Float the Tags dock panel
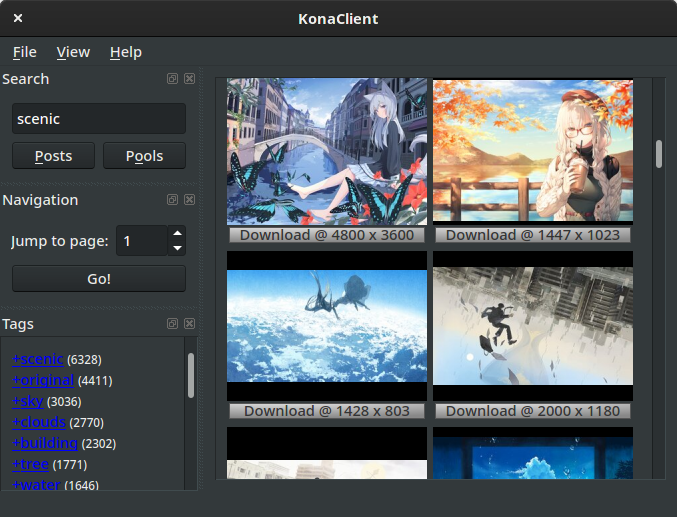The image size is (677, 517). coord(173,324)
